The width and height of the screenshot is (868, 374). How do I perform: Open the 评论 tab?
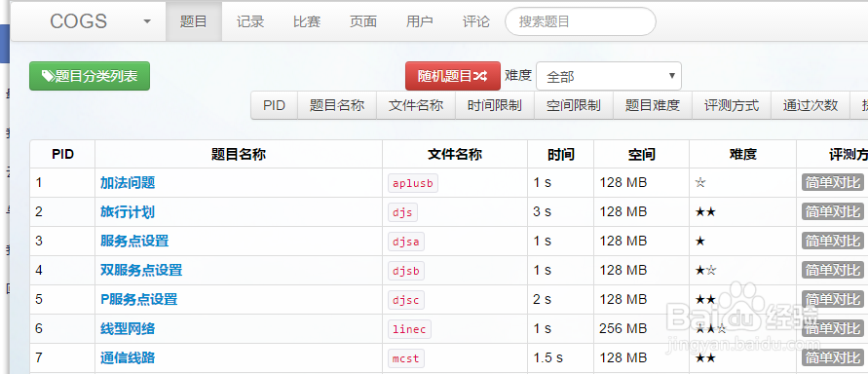[476, 21]
